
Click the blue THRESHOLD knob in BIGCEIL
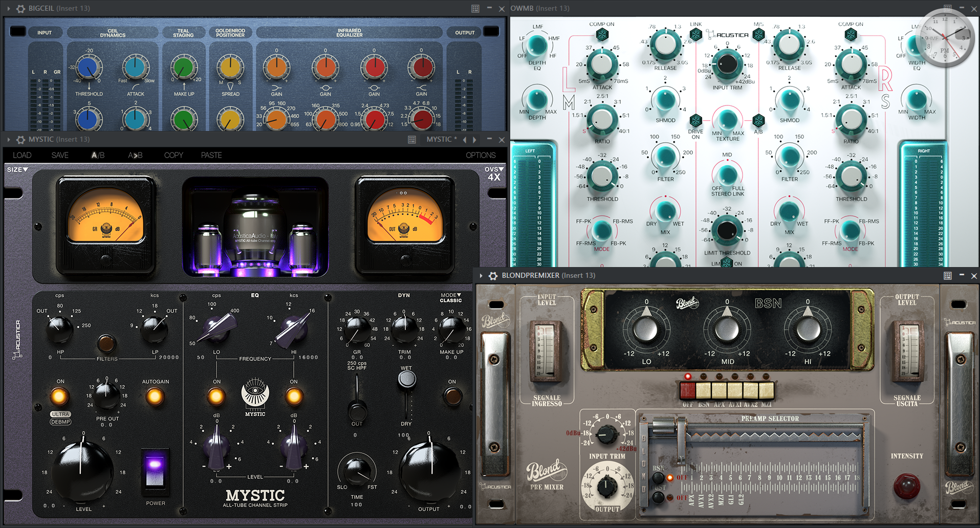(89, 68)
